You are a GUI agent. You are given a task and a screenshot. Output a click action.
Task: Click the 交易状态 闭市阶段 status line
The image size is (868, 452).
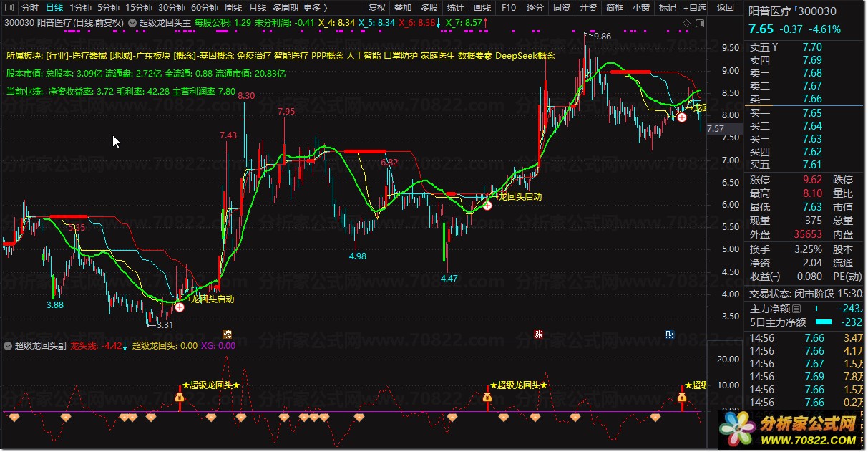[806, 294]
